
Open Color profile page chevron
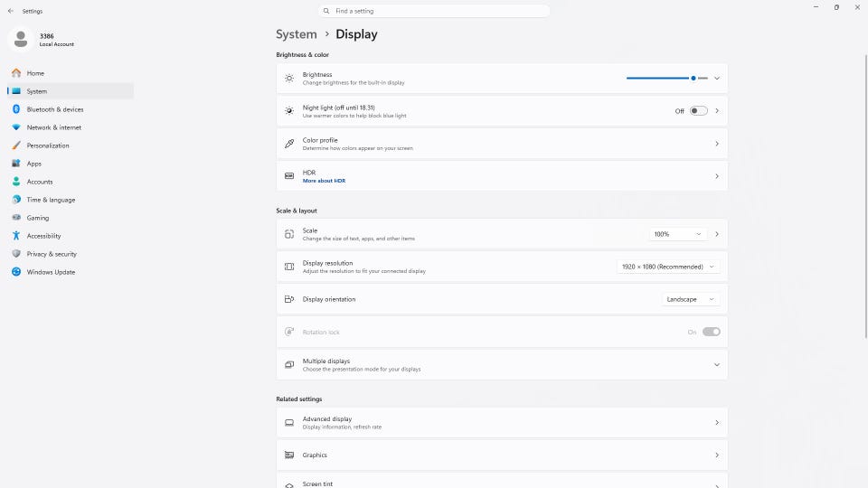pos(717,144)
